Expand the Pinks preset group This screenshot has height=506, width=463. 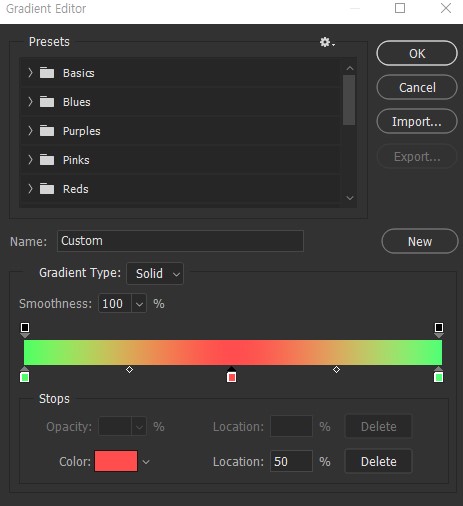coord(30,160)
